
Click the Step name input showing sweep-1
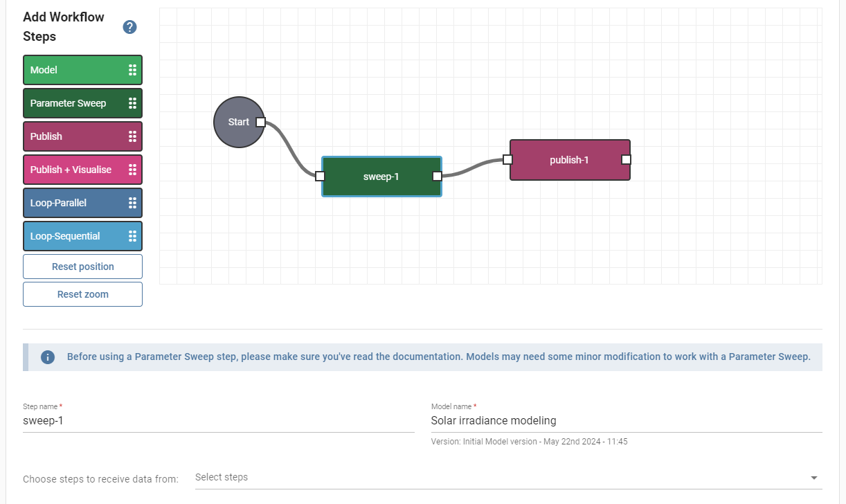click(x=208, y=420)
